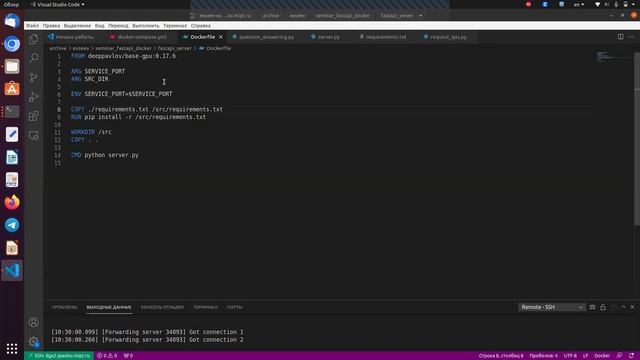The image size is (640, 360).
Task: Click the feedback icon in status bar
Action: (x=619, y=356)
